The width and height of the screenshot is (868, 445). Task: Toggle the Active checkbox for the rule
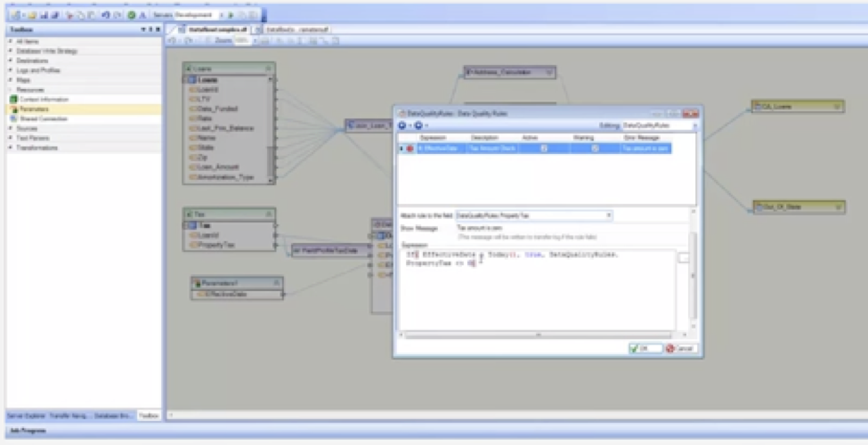click(x=544, y=149)
